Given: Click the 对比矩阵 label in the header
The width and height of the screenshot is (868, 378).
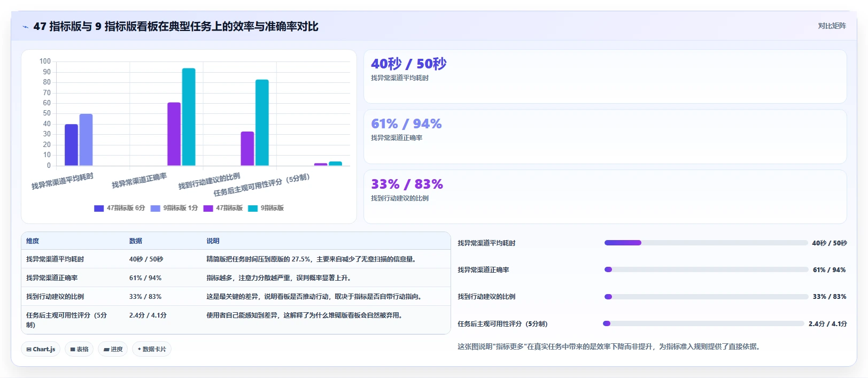Looking at the screenshot, I should click(832, 26).
